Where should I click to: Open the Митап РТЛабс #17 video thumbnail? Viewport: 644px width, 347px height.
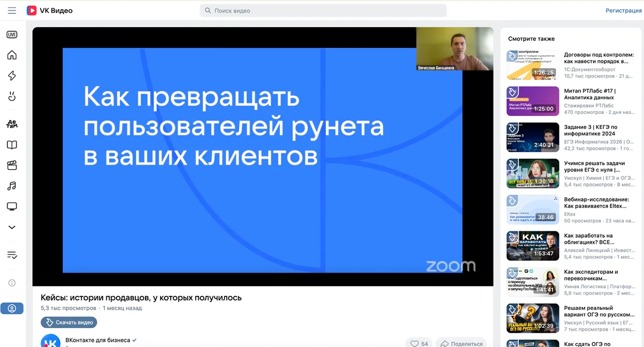(x=533, y=101)
